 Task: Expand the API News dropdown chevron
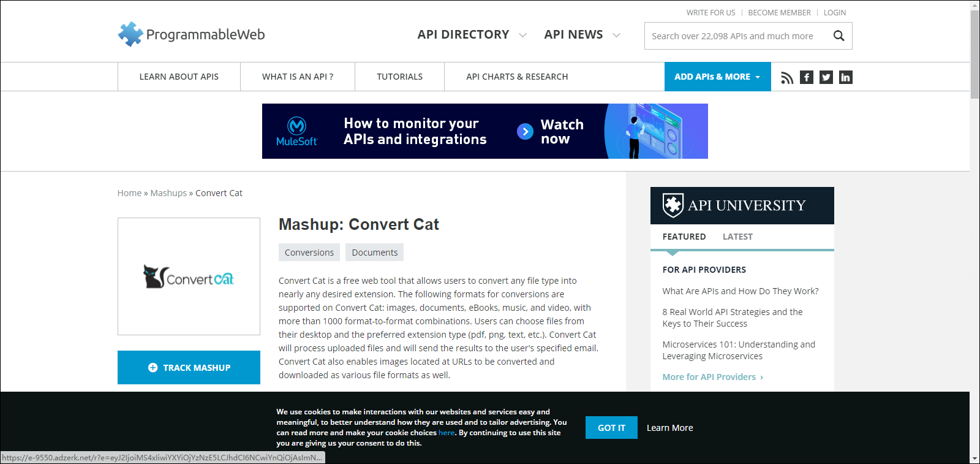616,36
